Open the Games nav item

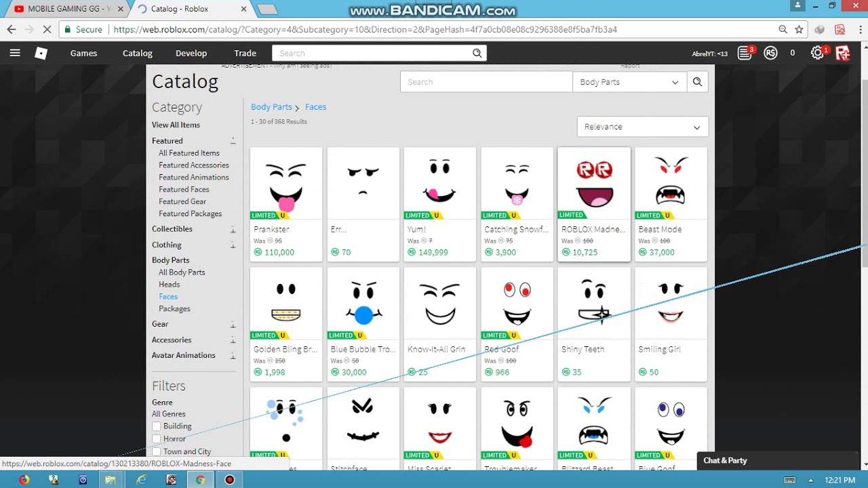tap(83, 53)
